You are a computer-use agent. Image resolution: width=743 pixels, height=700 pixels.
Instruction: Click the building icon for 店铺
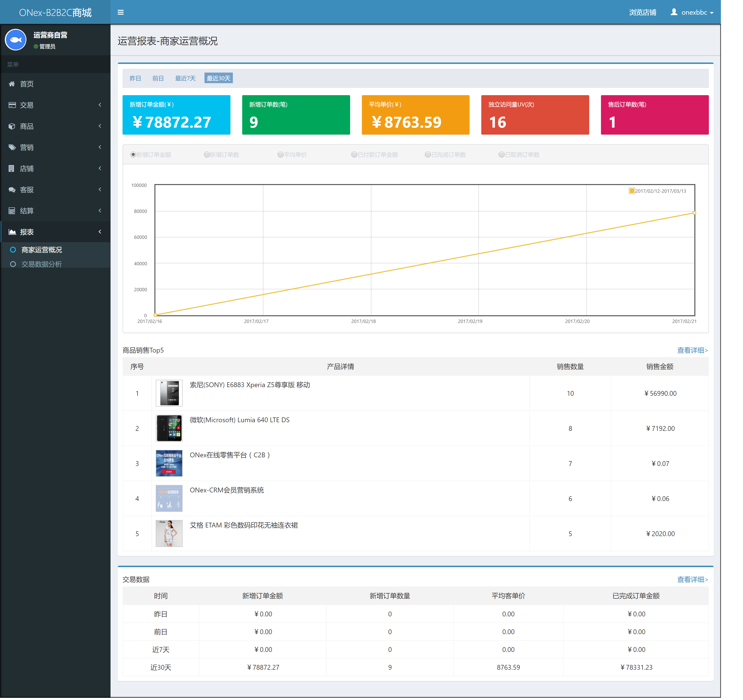click(12, 168)
